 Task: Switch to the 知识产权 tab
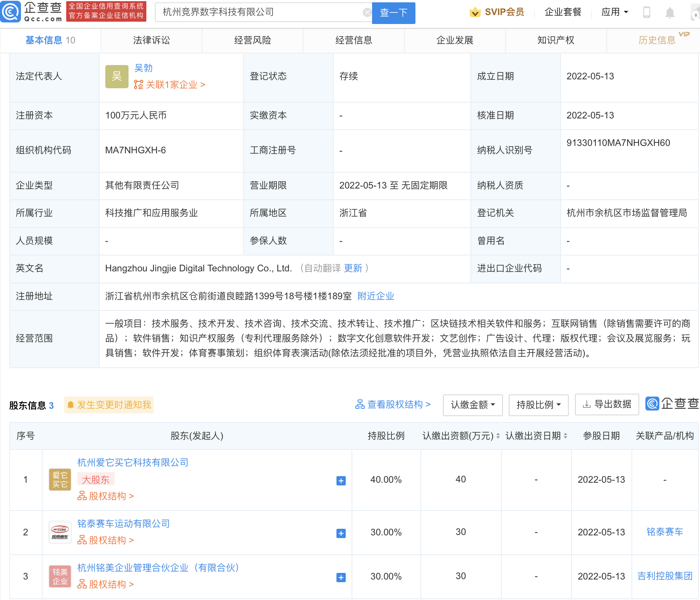(x=556, y=40)
